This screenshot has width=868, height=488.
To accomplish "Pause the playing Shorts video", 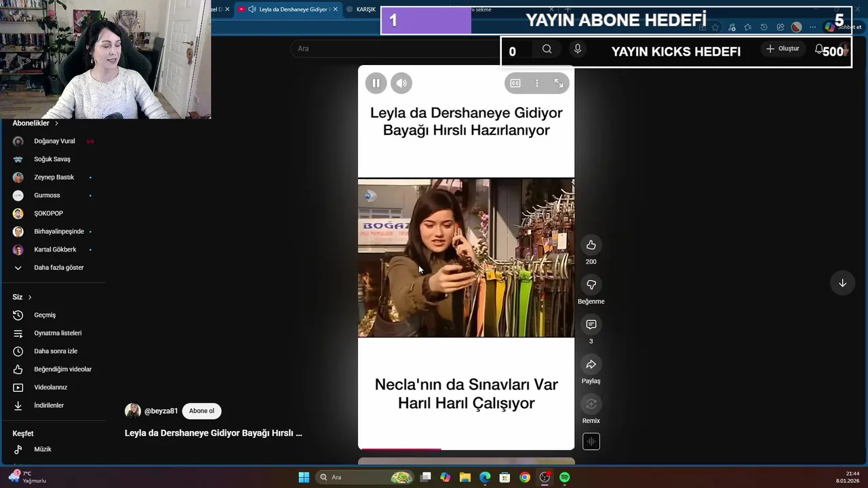I will (x=376, y=83).
